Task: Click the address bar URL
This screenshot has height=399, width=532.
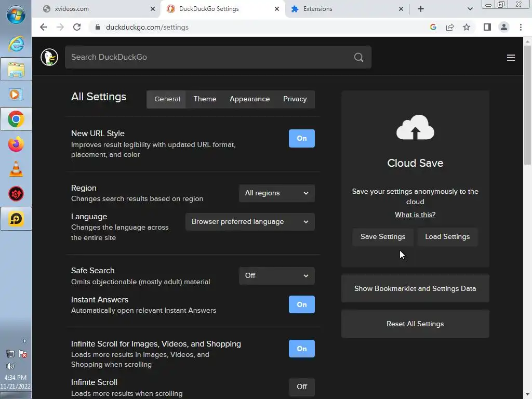Action: (x=147, y=27)
